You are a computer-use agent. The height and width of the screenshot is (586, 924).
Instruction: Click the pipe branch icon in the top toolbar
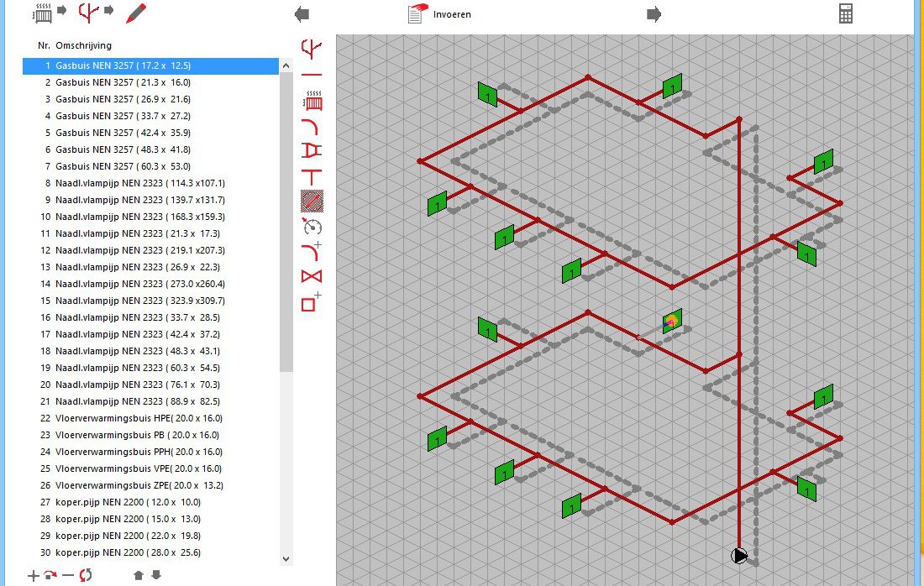[88, 13]
